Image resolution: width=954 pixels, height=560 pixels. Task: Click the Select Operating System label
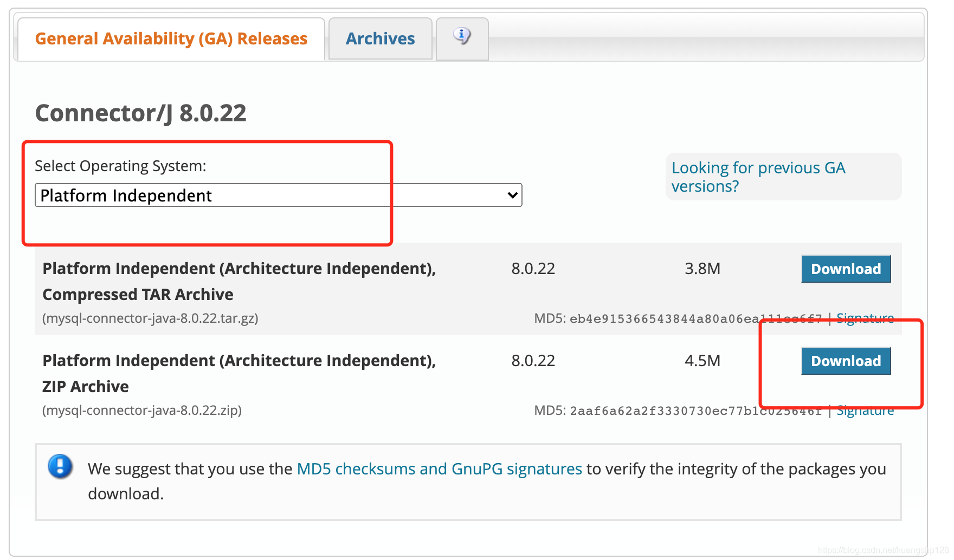(x=120, y=166)
